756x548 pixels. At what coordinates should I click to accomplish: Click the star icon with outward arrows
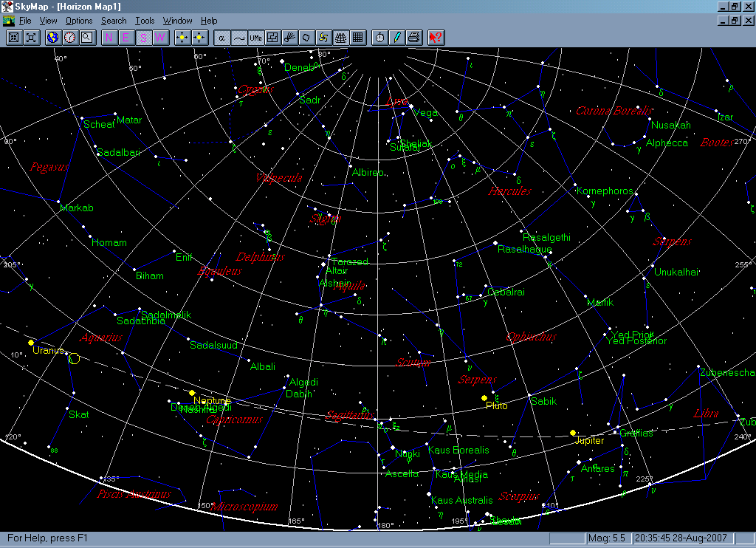(x=182, y=38)
